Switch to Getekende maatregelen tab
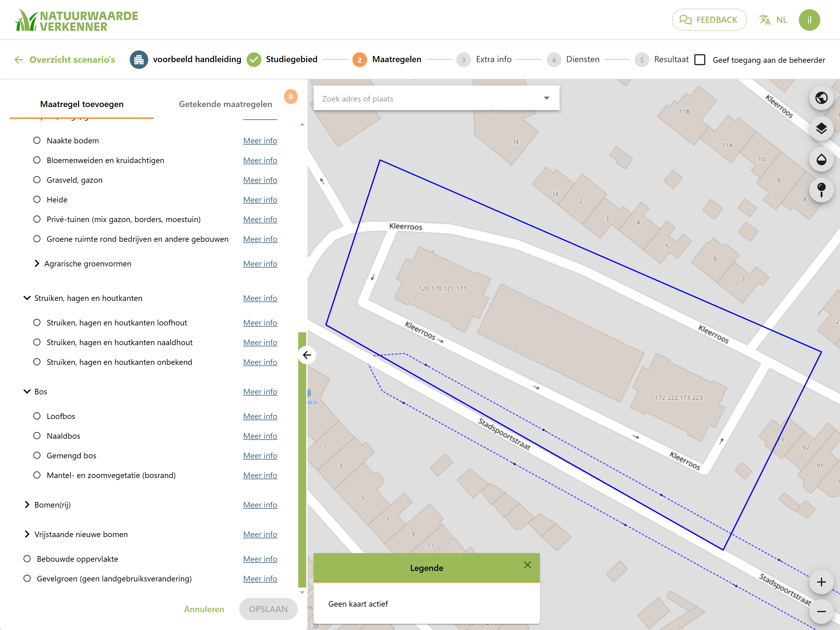Image resolution: width=840 pixels, height=630 pixels. pos(226,104)
